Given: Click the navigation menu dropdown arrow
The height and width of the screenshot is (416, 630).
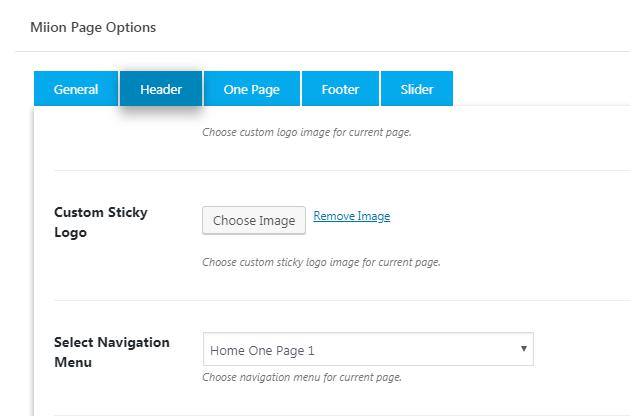Looking at the screenshot, I should [523, 349].
